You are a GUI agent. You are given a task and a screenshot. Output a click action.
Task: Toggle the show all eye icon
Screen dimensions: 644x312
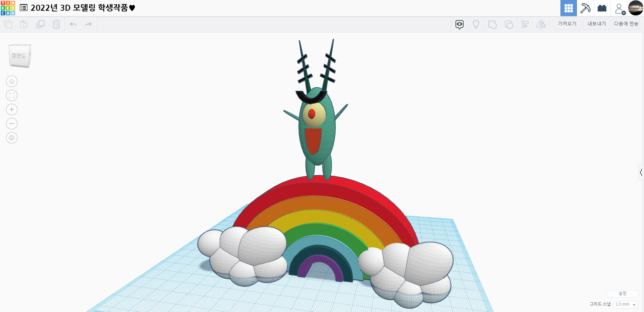pyautogui.click(x=460, y=24)
